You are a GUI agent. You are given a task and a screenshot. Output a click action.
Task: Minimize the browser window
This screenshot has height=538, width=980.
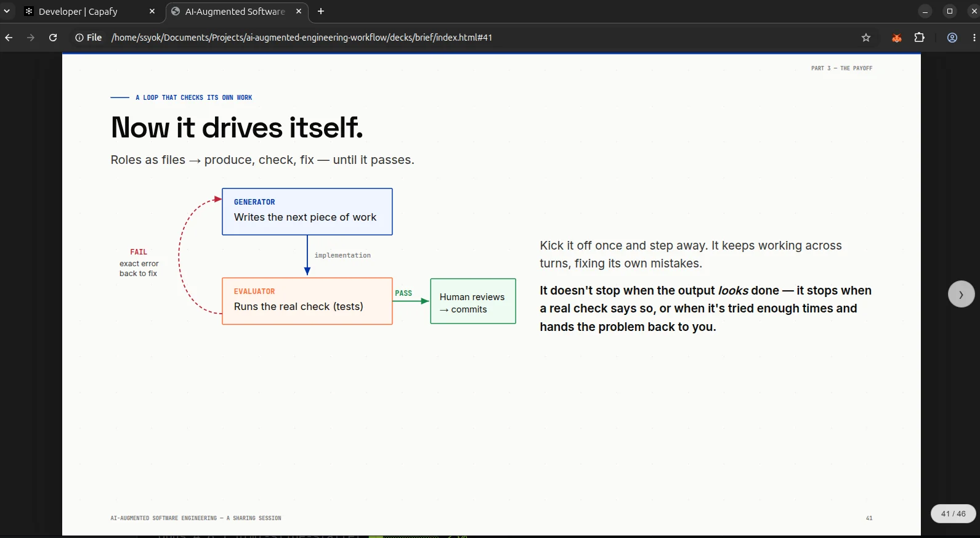(x=925, y=11)
